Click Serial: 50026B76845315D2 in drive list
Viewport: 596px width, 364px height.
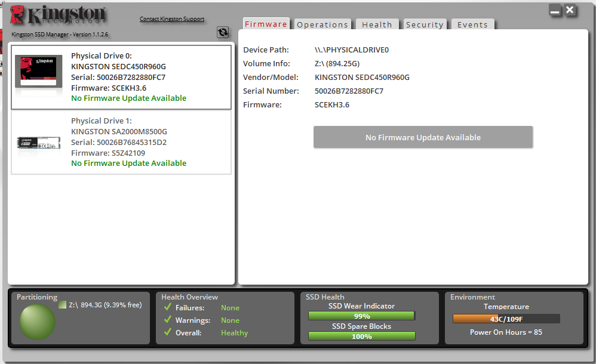(119, 142)
